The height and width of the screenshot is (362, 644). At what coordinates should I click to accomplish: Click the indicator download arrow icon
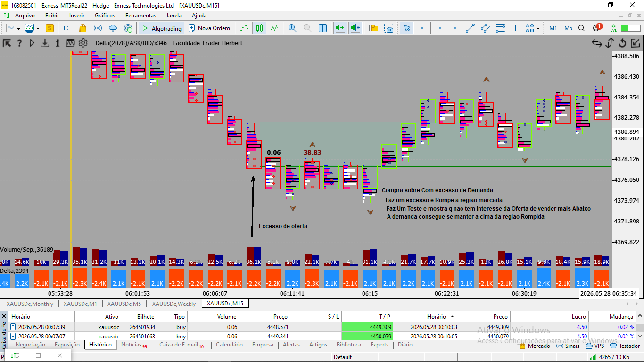(45, 43)
